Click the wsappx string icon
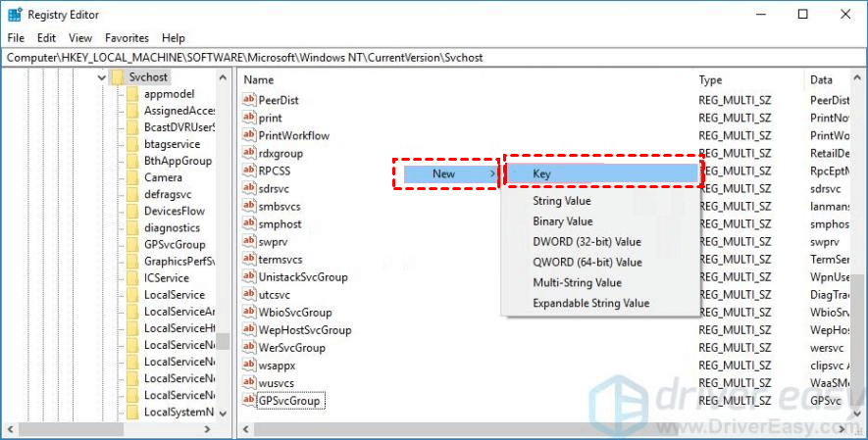 click(x=249, y=366)
